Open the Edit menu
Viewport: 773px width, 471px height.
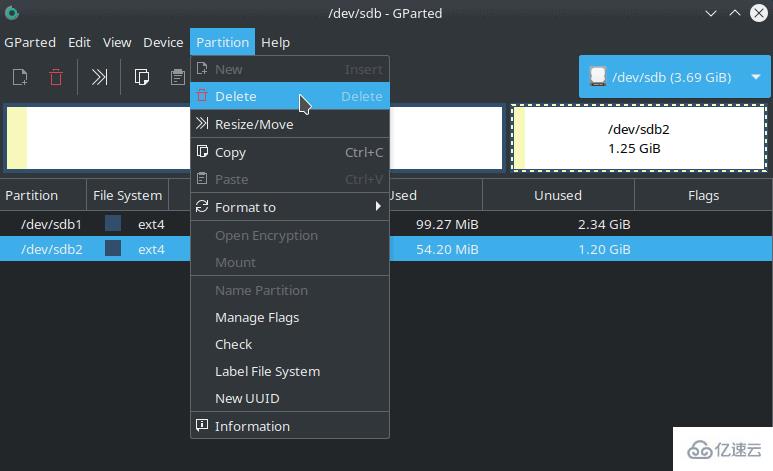coord(79,42)
